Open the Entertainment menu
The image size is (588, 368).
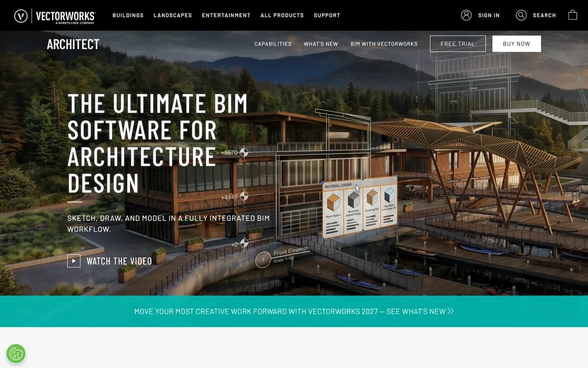[226, 15]
